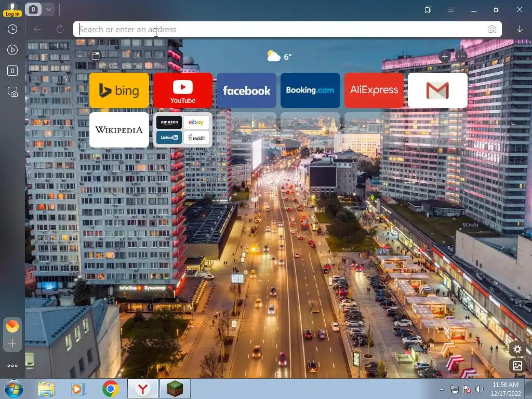
Task: Open the YouTube tile
Action: tap(182, 90)
